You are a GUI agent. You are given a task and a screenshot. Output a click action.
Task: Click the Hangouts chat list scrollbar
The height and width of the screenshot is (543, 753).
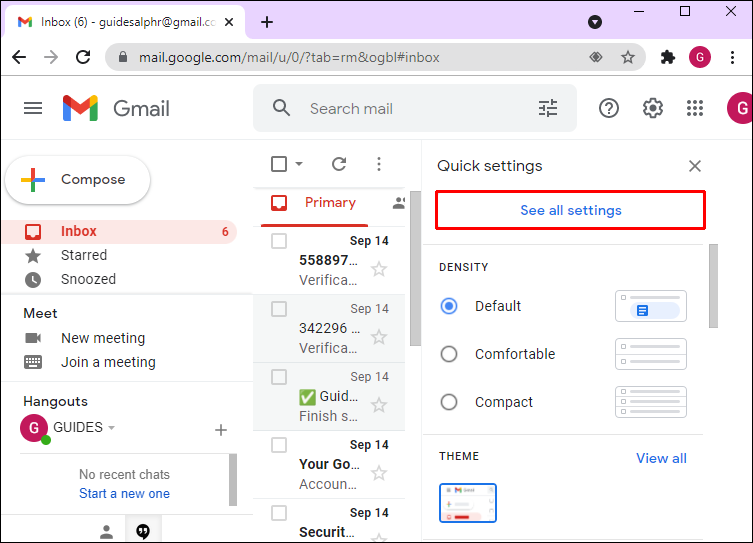coord(233,480)
